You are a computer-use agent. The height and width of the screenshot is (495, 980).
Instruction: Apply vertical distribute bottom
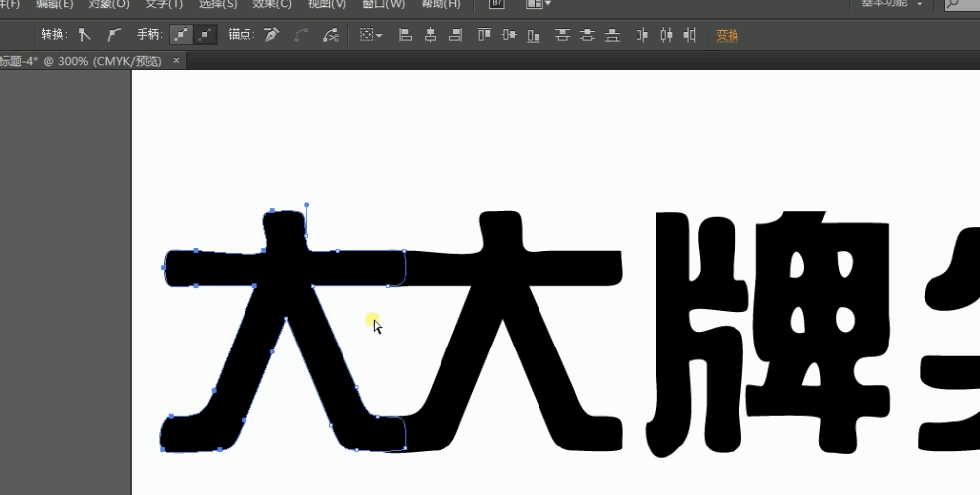click(612, 35)
